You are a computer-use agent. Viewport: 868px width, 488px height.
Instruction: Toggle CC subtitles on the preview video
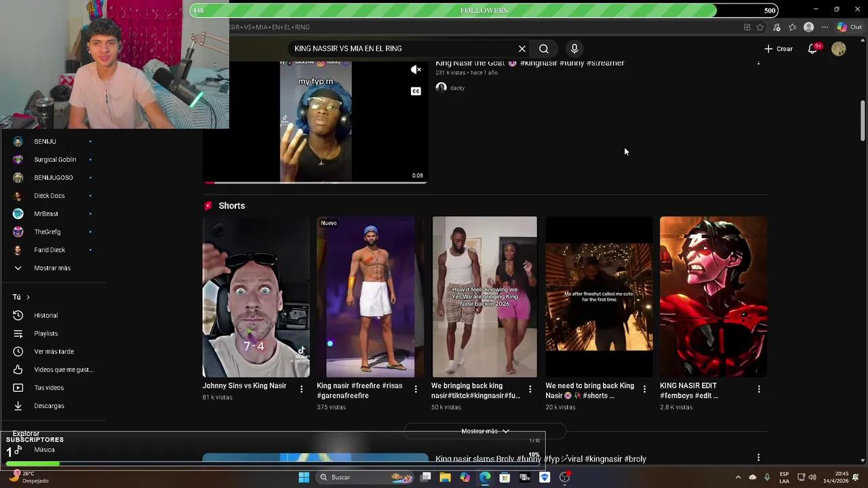[x=416, y=91]
